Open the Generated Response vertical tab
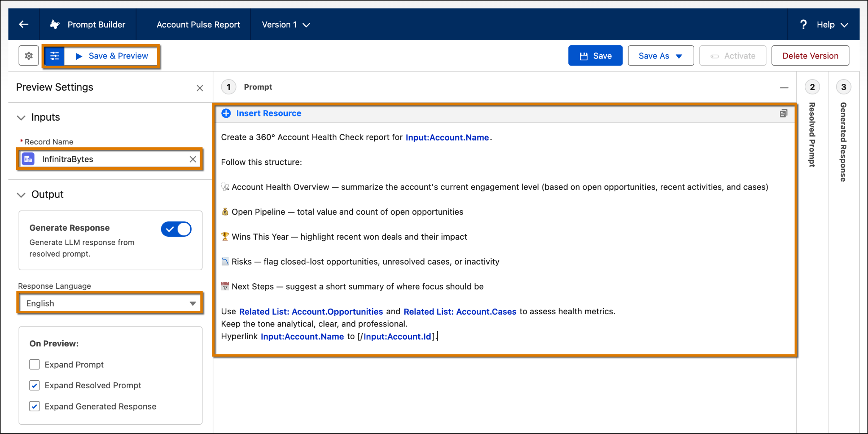This screenshot has width=868, height=434. coord(843,142)
